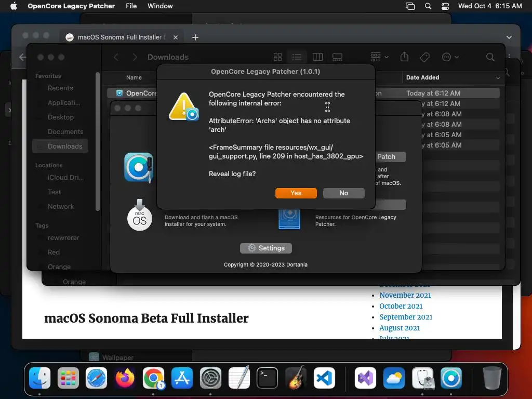Screen dimensions: 532x399
Task: Open Visual Studio Code from the Dock
Action: [324, 378]
